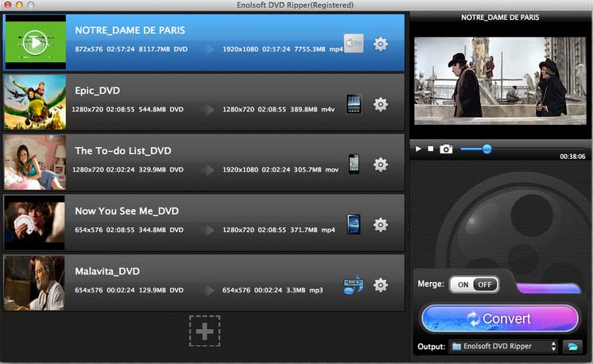This screenshot has height=364, width=593.
Task: Play overlay on NOTRE_DAME thumbnail
Action: pos(35,42)
